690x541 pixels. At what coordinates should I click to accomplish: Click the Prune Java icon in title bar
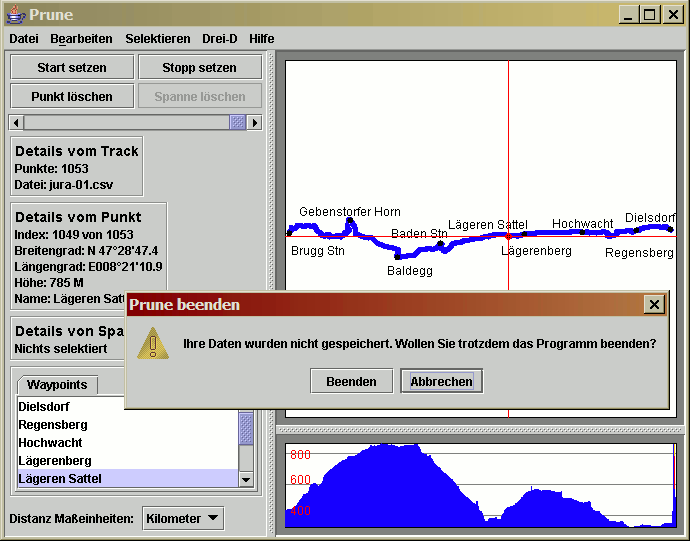coord(14,15)
